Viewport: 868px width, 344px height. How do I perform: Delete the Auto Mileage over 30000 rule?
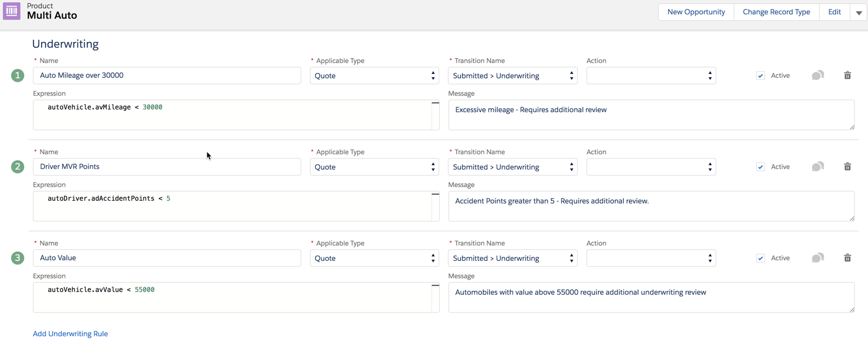(847, 75)
